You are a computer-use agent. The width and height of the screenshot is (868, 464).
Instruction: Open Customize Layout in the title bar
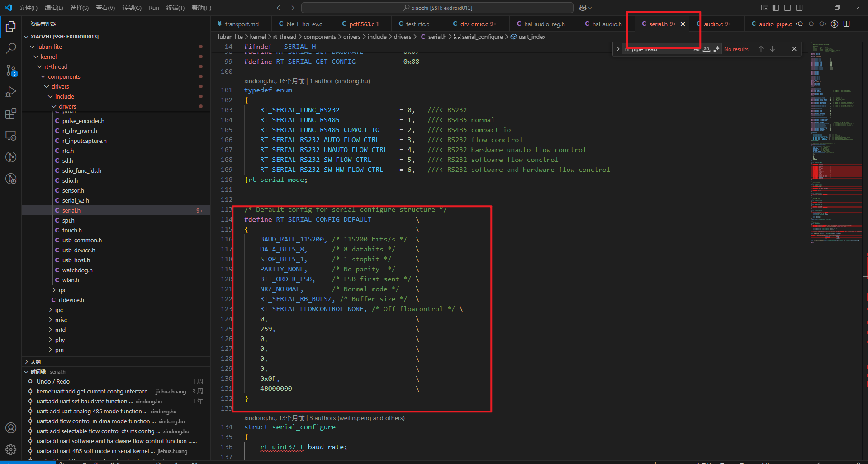click(x=764, y=8)
